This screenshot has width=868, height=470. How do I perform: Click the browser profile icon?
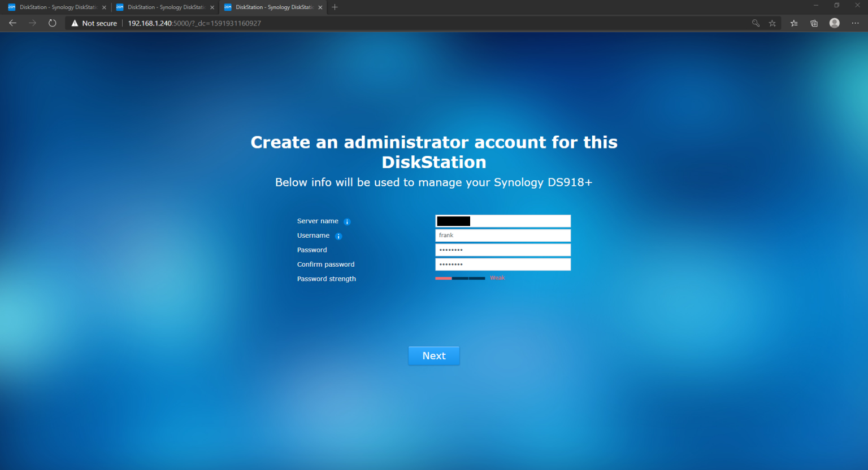(x=835, y=23)
